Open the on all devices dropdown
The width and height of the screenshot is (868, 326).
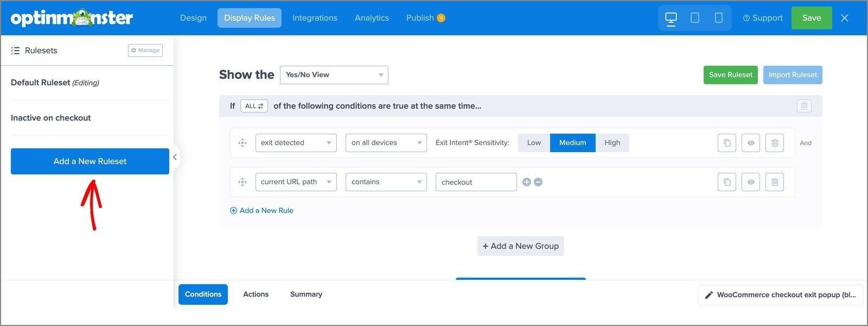[x=386, y=143]
